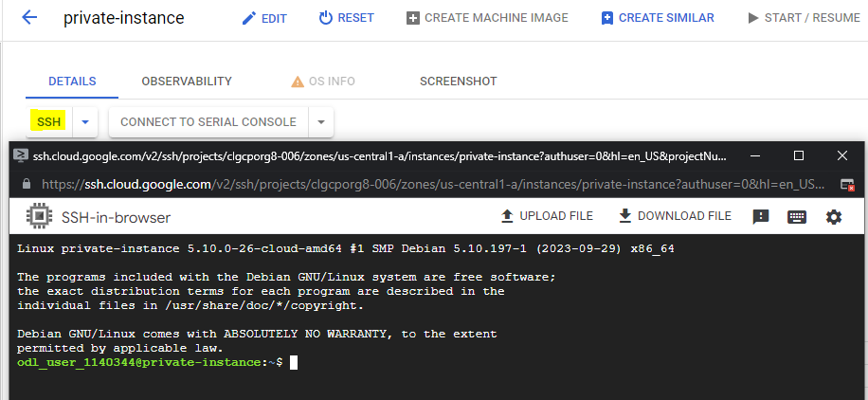Close the SSH popup window

click(x=842, y=155)
